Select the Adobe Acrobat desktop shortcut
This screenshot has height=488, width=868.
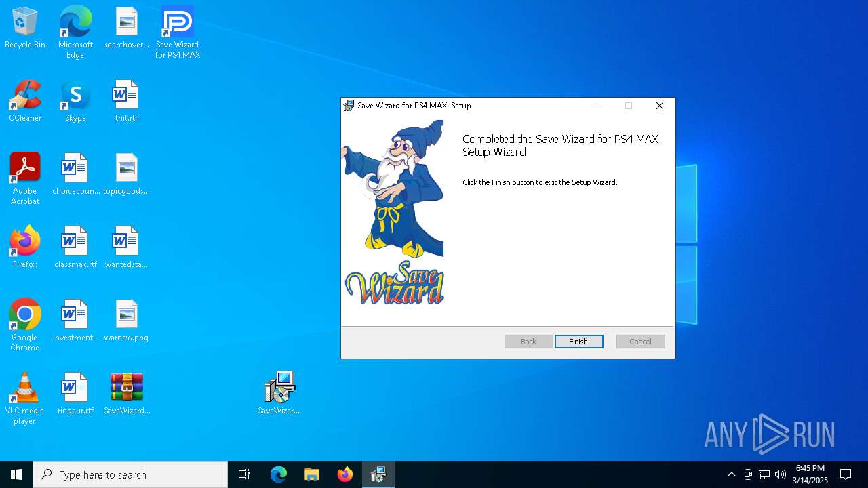pos(25,179)
